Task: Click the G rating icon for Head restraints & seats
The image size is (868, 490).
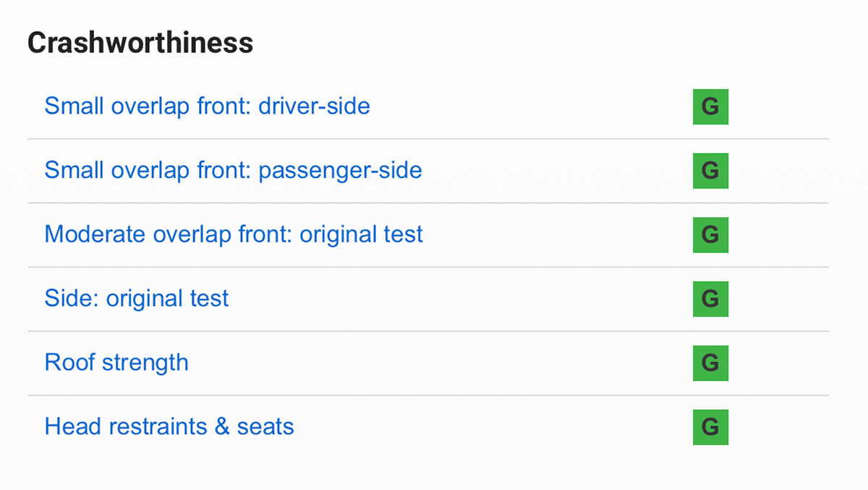Action: (710, 427)
